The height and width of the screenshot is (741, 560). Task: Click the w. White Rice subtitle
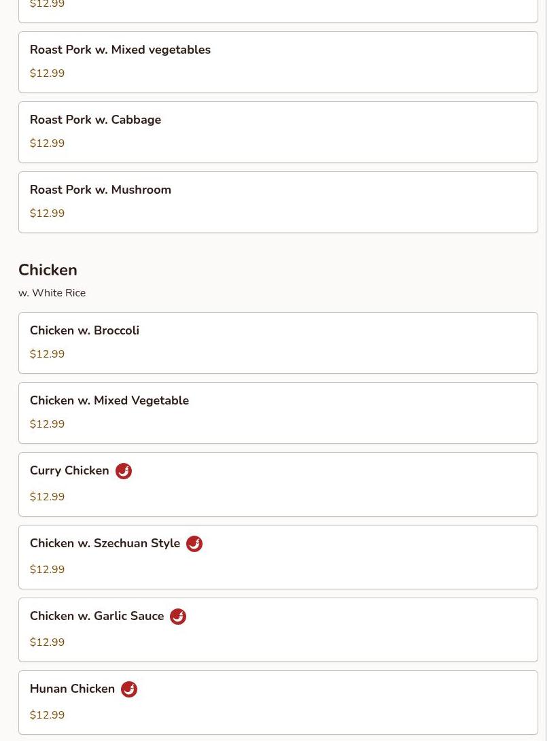click(52, 293)
